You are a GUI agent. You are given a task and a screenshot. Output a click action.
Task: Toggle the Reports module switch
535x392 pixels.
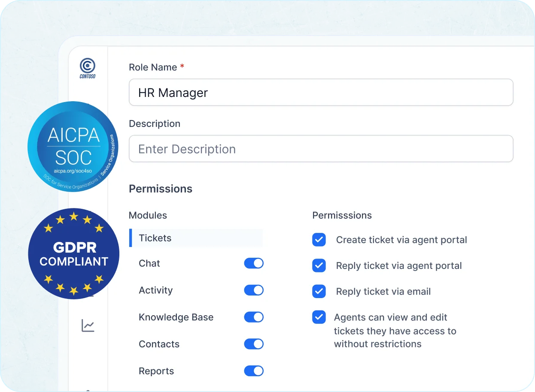[x=254, y=371]
